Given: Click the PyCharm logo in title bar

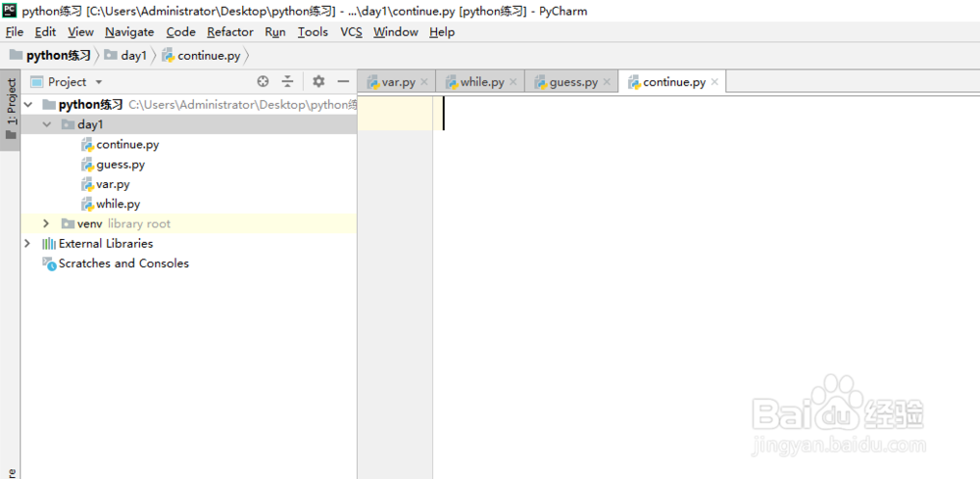Looking at the screenshot, I should pos(10,10).
